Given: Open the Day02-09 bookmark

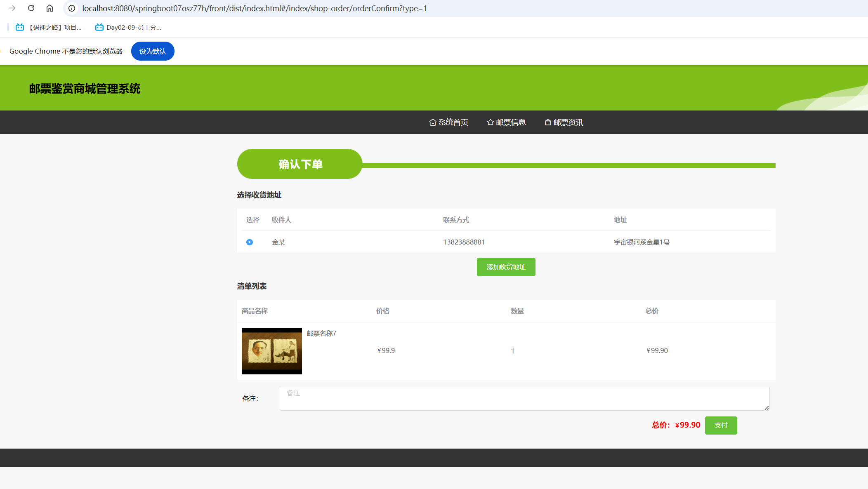Looking at the screenshot, I should (x=128, y=27).
